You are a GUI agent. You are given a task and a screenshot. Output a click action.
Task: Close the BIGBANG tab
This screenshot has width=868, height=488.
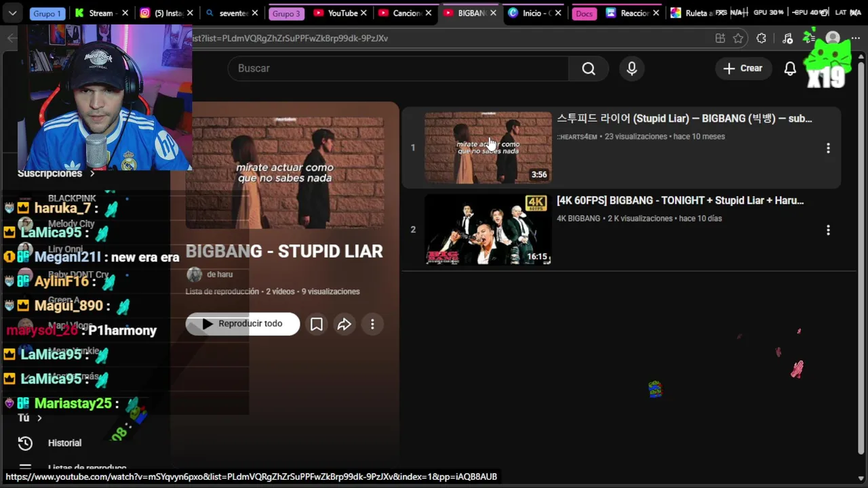tap(493, 13)
